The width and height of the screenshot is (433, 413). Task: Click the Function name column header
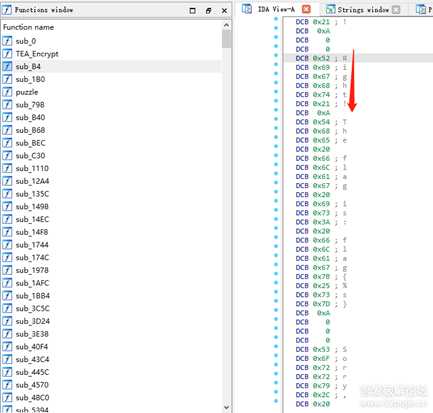point(28,27)
